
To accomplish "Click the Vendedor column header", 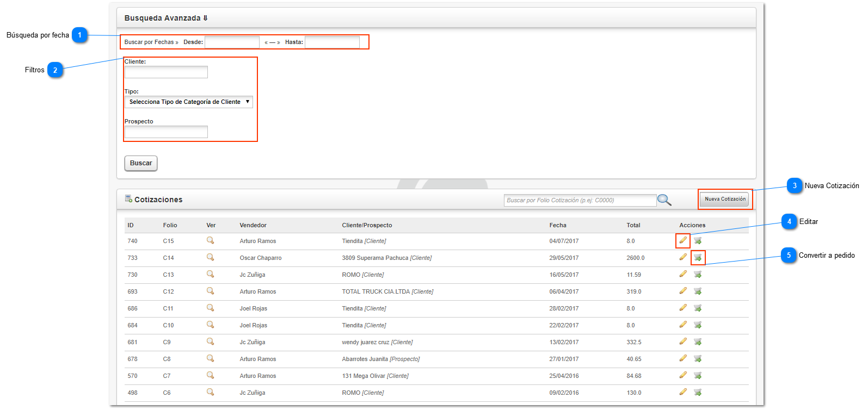I will [253, 225].
